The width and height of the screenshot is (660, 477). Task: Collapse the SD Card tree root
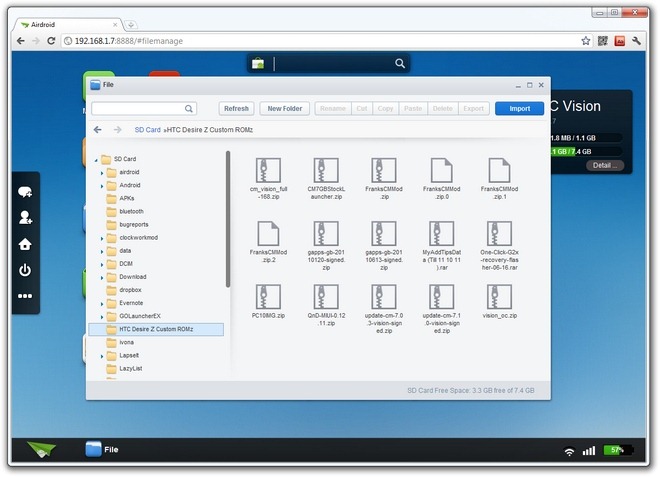point(96,160)
